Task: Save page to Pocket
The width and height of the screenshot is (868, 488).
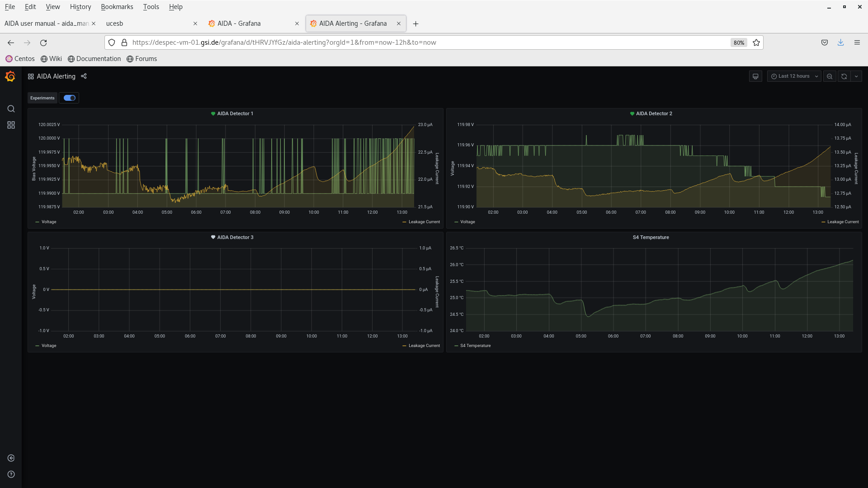Action: point(825,42)
